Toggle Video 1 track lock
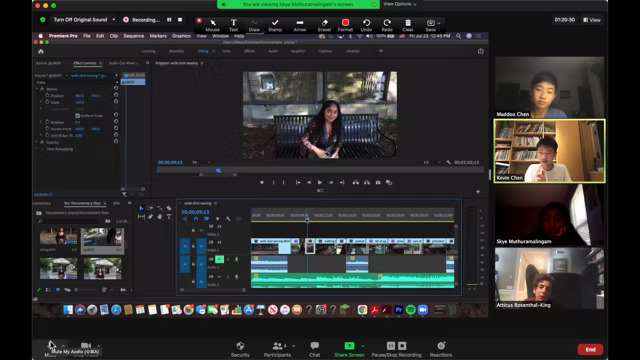The width and height of the screenshot is (640, 360). click(x=193, y=246)
